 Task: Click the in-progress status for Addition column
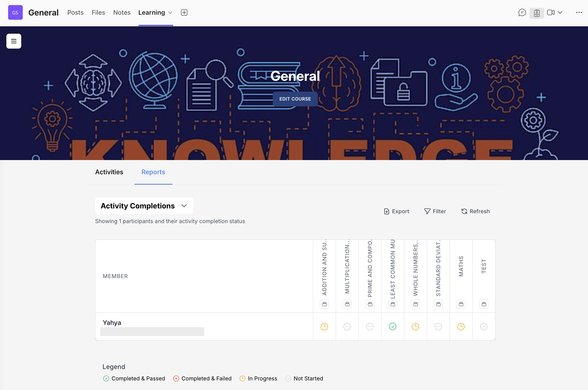pos(324,327)
